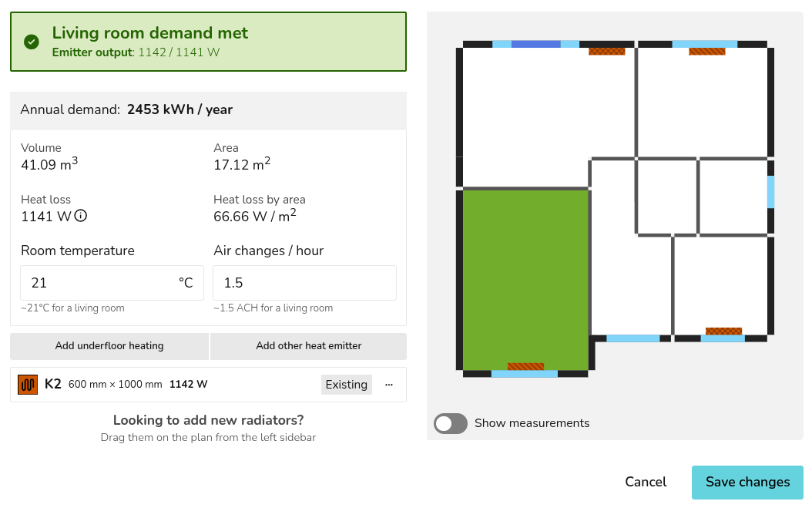Open the K2 radiator options menu
This screenshot has height=508, width=812.
coord(389,385)
